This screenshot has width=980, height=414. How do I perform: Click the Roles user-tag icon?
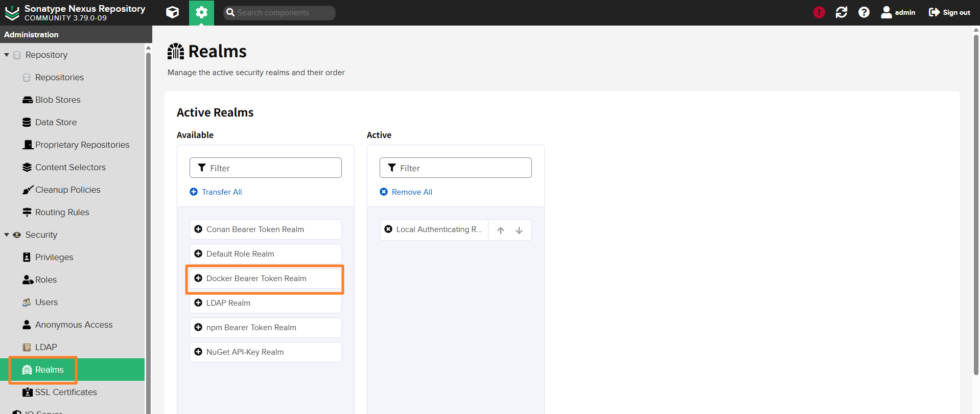(x=28, y=280)
